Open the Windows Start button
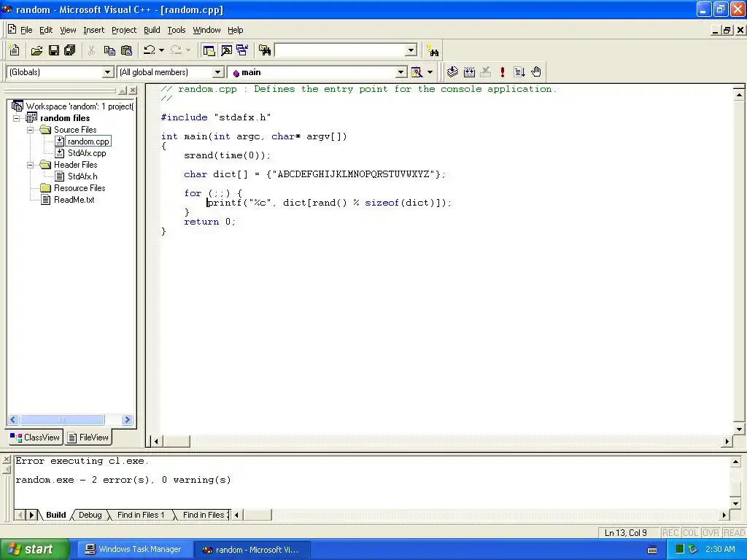 point(35,549)
